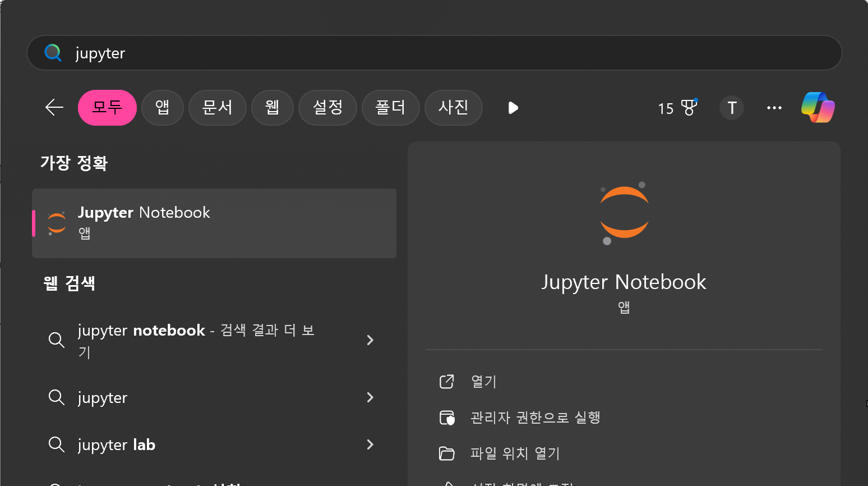Click large Jupyter logo in preview pane
This screenshot has height=486, width=868.
click(624, 213)
